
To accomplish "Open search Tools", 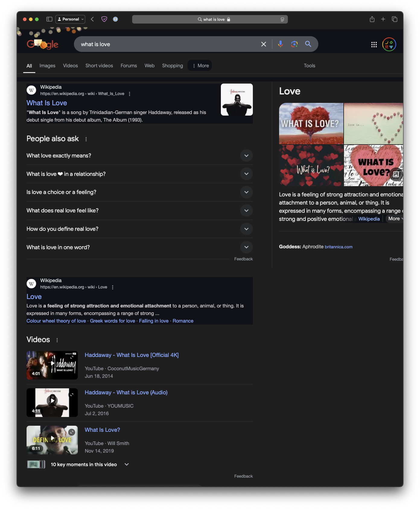I will [309, 66].
